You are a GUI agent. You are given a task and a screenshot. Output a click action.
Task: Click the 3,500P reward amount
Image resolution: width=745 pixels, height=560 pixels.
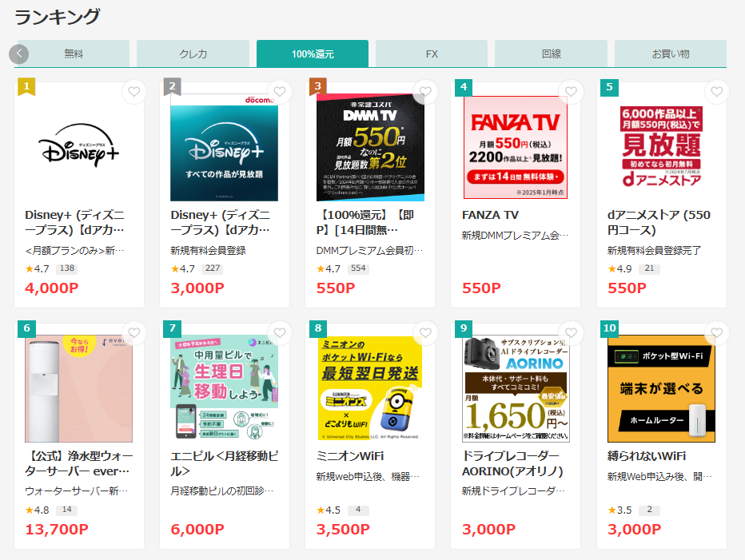343,529
